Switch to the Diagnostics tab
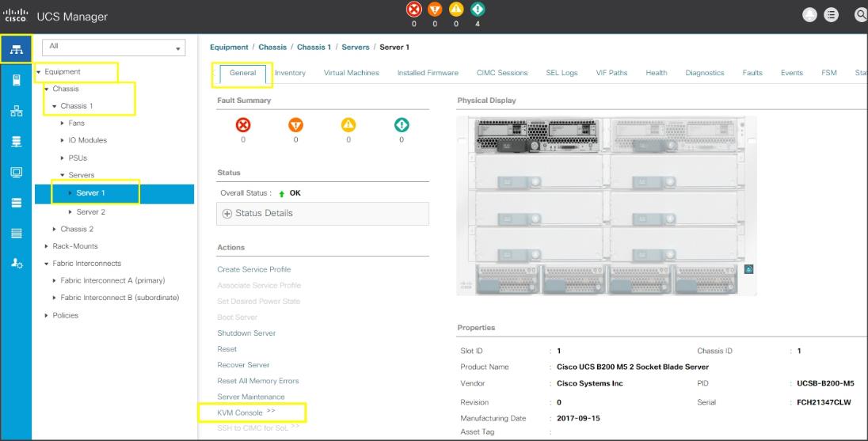 tap(705, 73)
